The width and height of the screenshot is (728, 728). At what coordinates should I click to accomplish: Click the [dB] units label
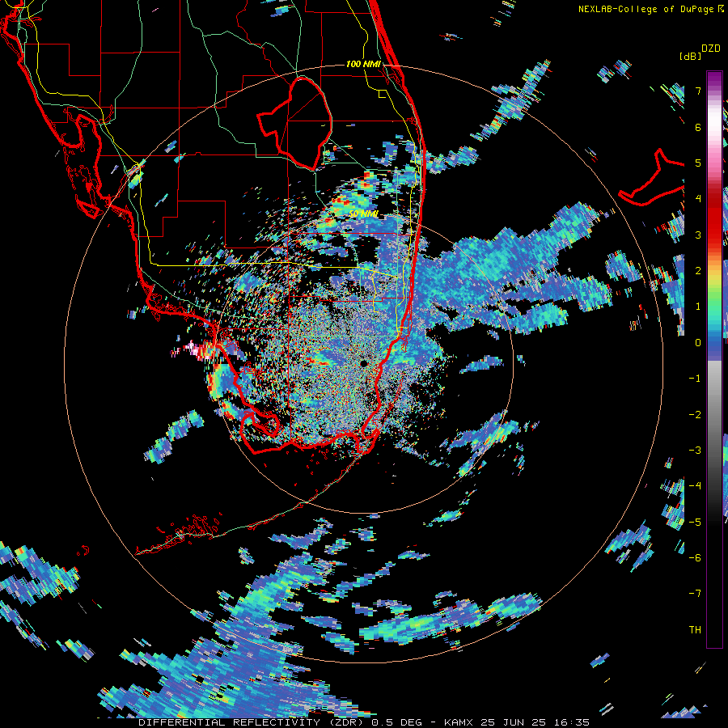(691, 56)
